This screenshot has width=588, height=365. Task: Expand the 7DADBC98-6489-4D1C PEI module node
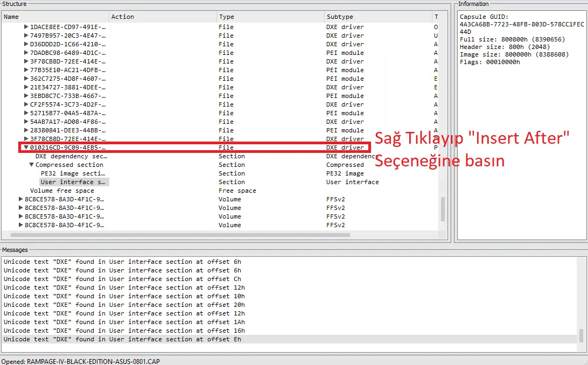click(x=26, y=52)
